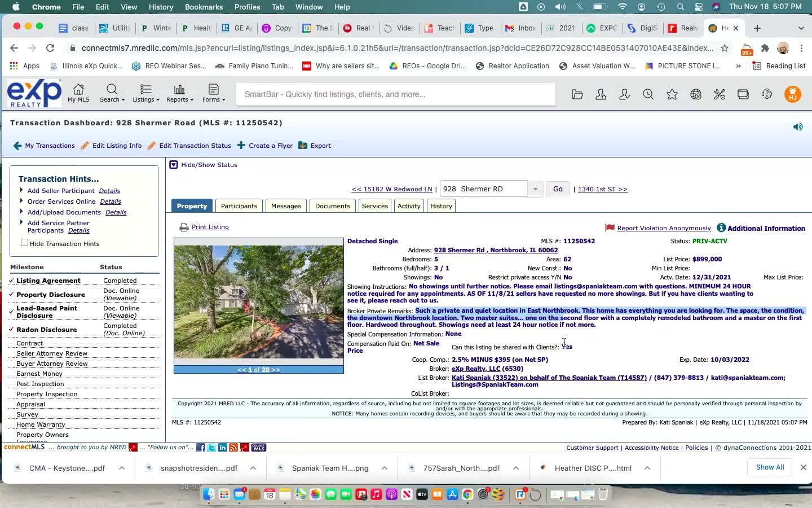This screenshot has width=812, height=508.
Task: Open the person-with-checkmark prospects icon
Action: pyautogui.click(x=624, y=94)
